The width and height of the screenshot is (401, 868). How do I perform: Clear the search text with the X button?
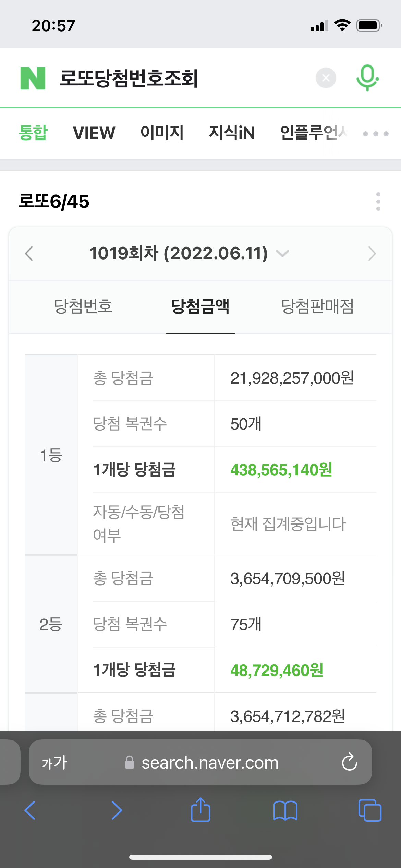click(x=326, y=78)
